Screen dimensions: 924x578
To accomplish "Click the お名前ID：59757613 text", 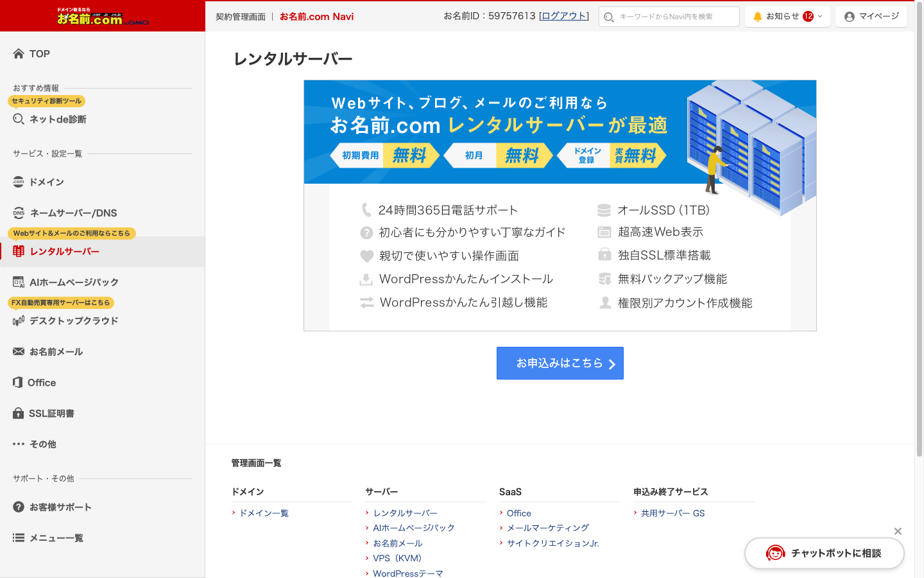I will point(490,16).
